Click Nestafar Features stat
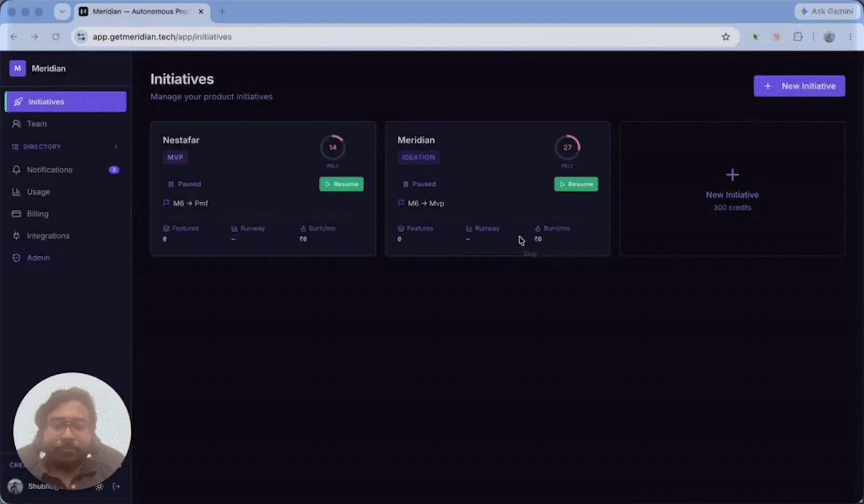 click(181, 234)
